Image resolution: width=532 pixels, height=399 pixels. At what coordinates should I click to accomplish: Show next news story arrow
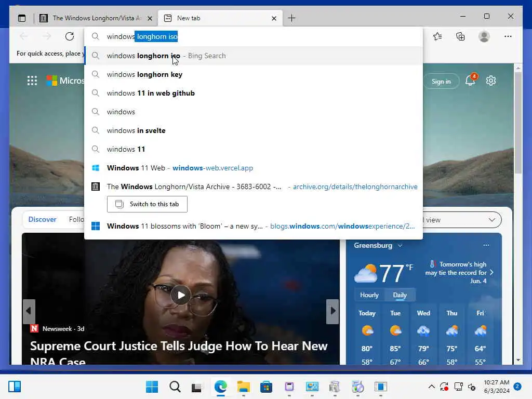[332, 311]
